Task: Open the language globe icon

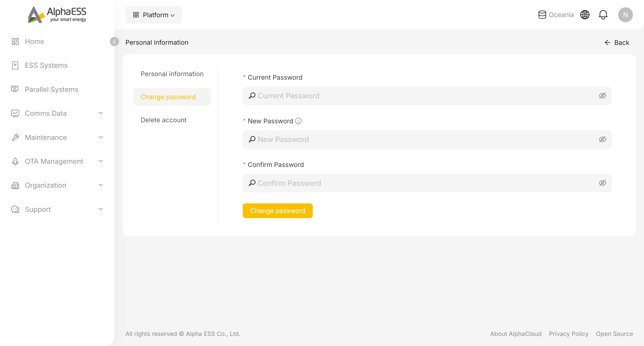Action: click(585, 15)
